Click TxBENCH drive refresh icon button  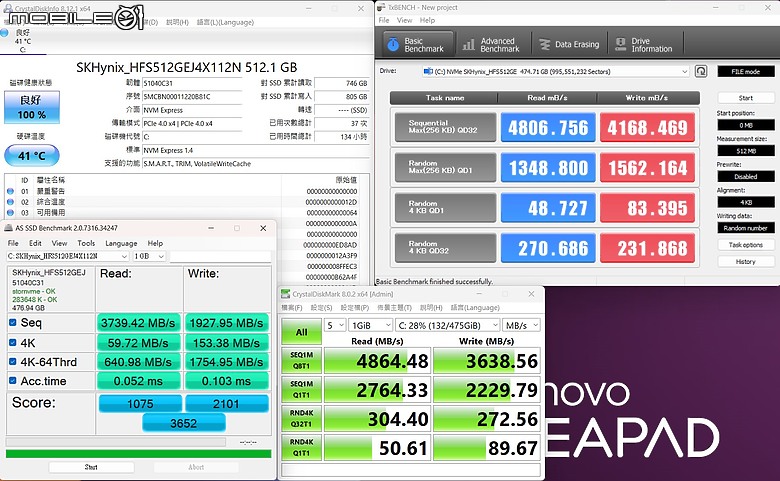pyautogui.click(x=701, y=71)
